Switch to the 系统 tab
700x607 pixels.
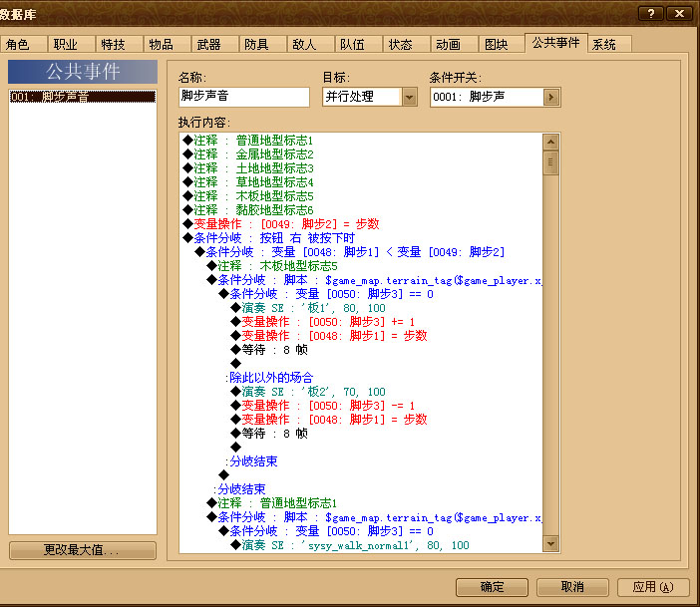coord(609,44)
